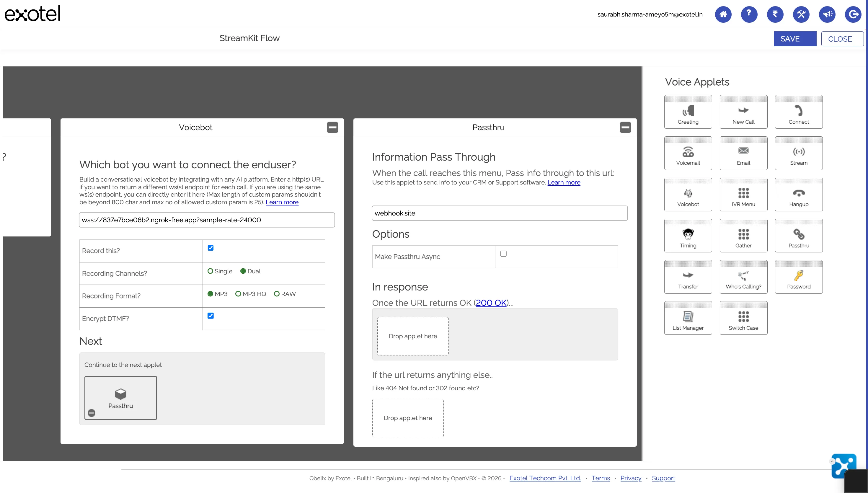Viewport: 868px width, 493px height.
Task: Collapse the Voicebot panel
Action: [x=332, y=127]
